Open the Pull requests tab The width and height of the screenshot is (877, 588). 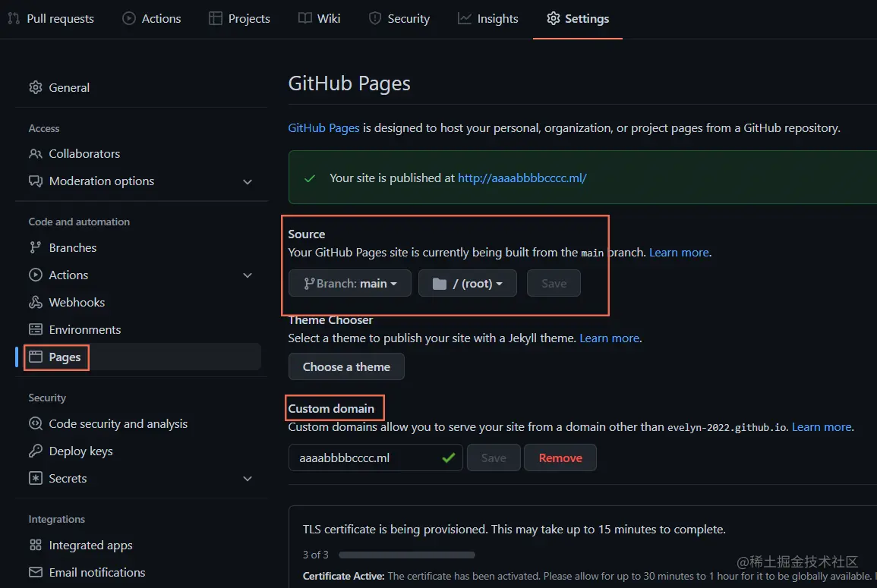pos(51,18)
